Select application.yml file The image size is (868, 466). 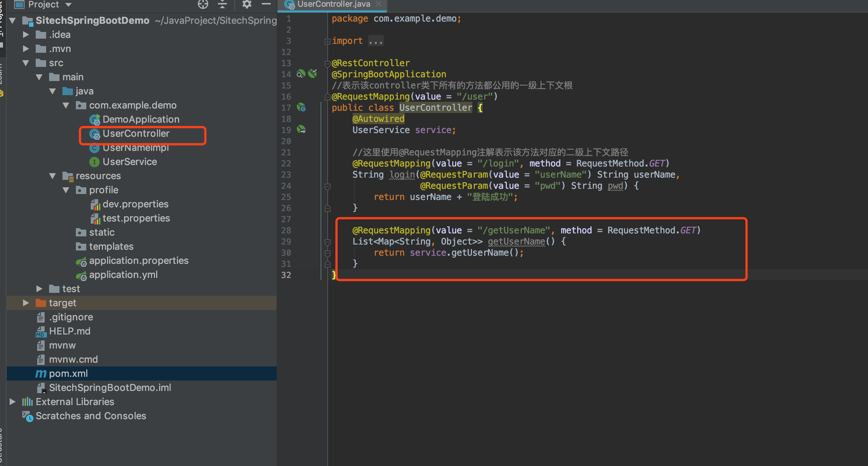(123, 275)
